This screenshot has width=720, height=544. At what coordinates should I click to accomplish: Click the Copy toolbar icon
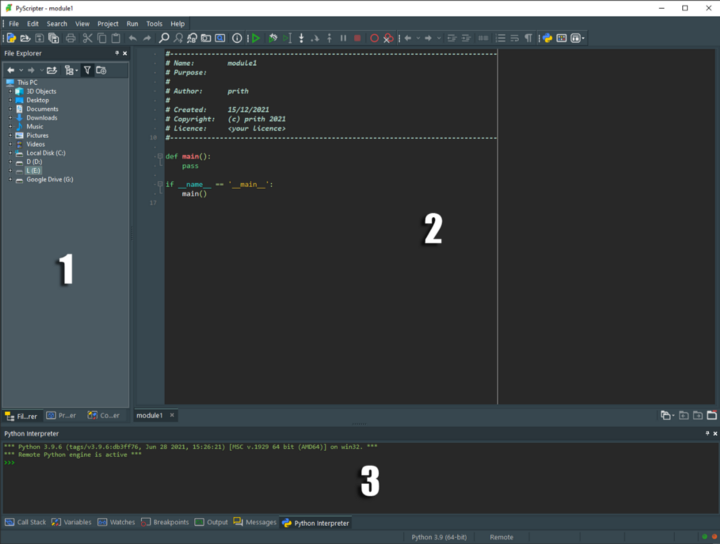click(x=101, y=39)
